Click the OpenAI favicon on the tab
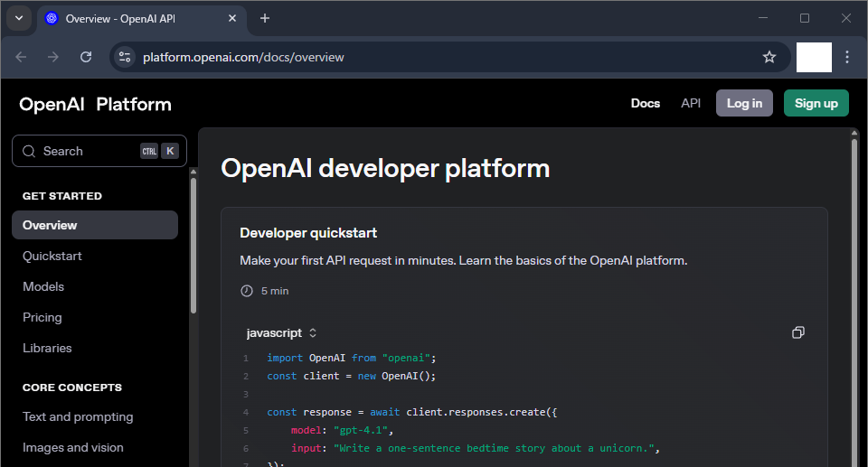The height and width of the screenshot is (467, 868). coord(52,18)
